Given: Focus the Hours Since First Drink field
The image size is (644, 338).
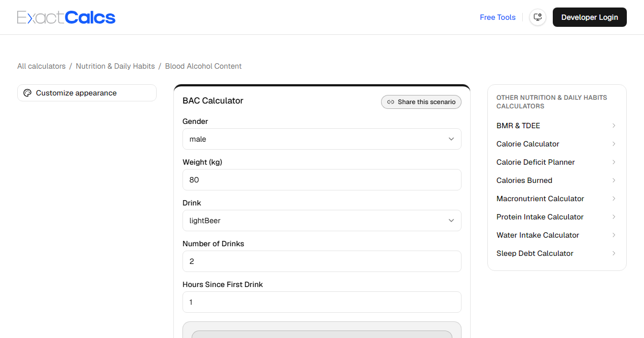Looking at the screenshot, I should [322, 302].
